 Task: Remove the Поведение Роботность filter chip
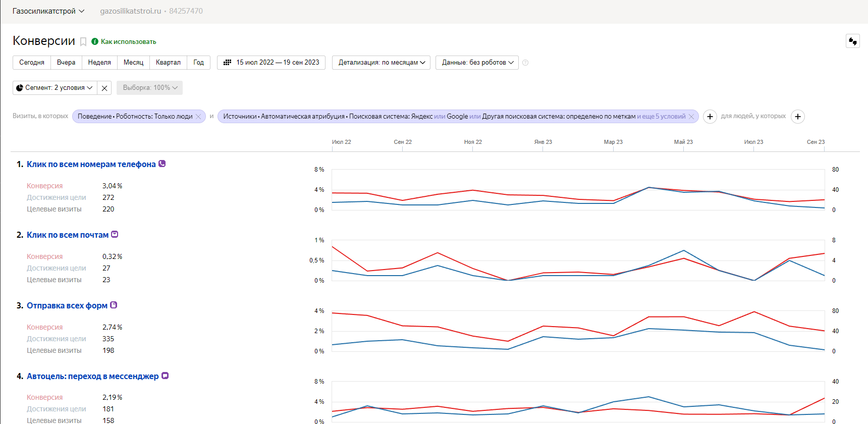coord(198,117)
